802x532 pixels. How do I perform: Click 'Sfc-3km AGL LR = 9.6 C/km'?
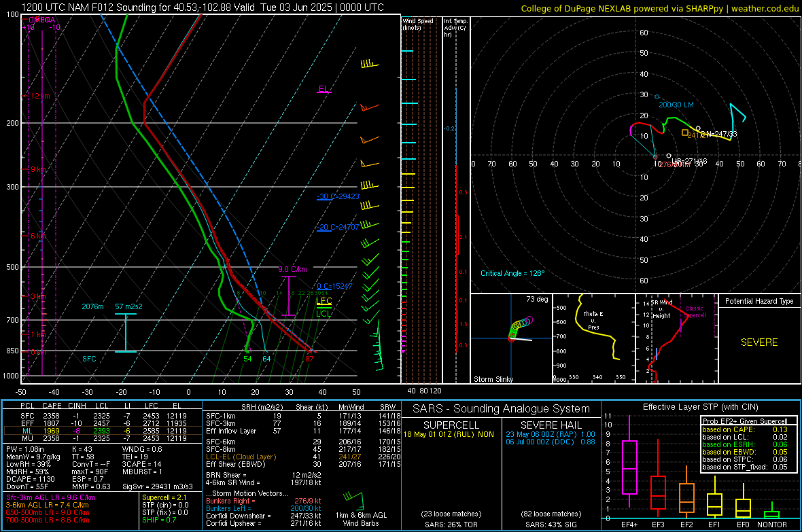click(x=51, y=497)
